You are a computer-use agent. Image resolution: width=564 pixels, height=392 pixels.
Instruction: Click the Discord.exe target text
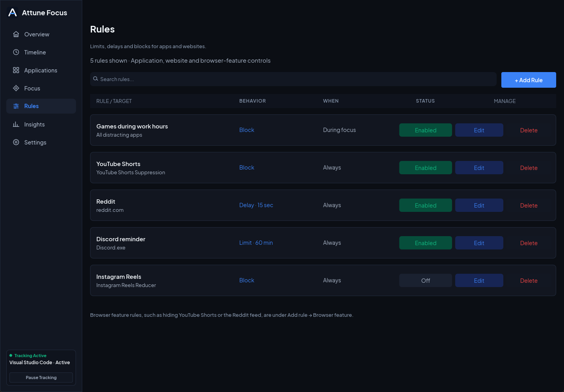coord(111,247)
